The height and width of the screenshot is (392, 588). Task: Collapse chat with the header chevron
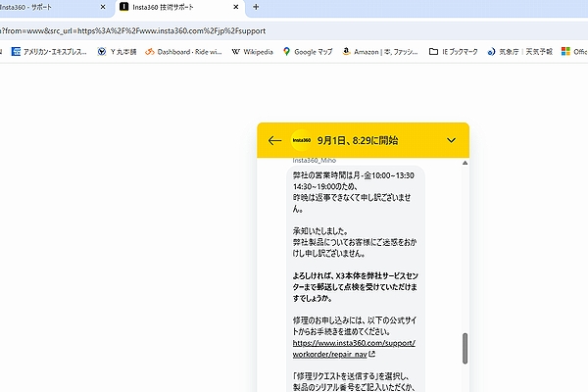click(x=451, y=140)
